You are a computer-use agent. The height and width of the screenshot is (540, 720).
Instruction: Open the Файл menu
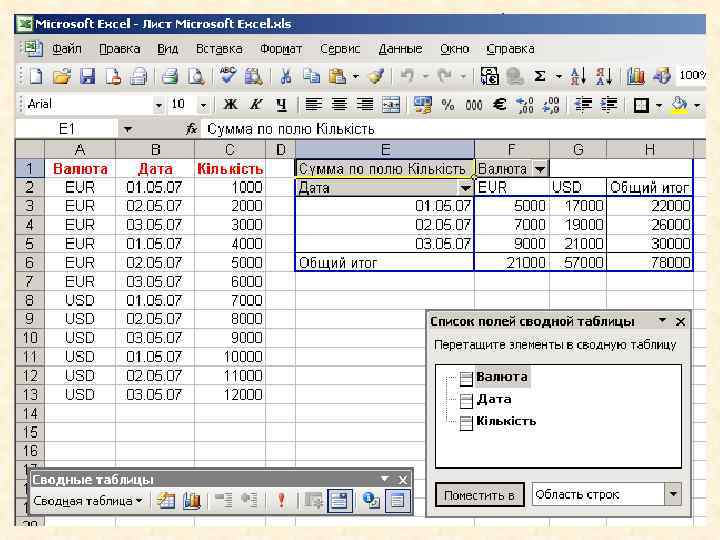click(x=67, y=49)
